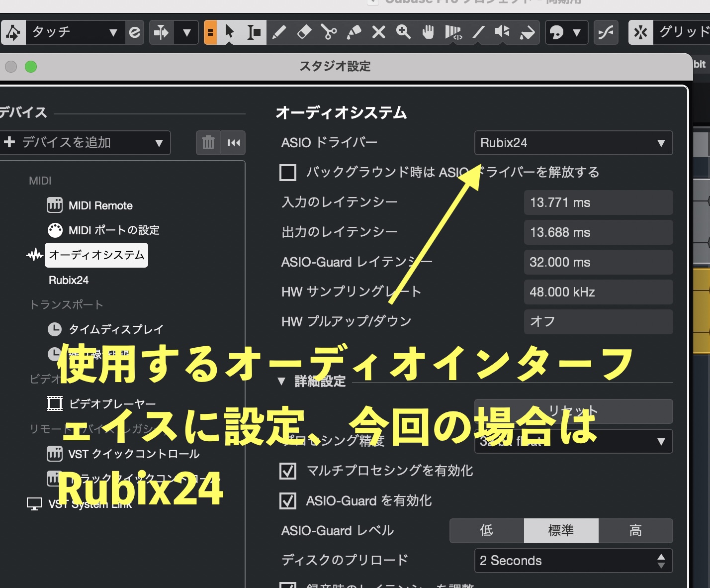Image resolution: width=710 pixels, height=588 pixels.
Task: Click the disk preload stepper arrows
Action: point(661,561)
